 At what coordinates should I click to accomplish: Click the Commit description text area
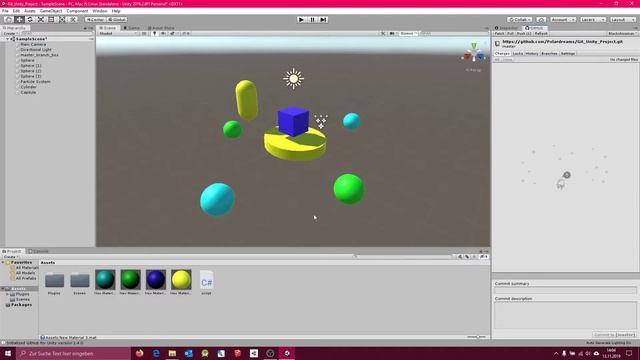click(565, 315)
